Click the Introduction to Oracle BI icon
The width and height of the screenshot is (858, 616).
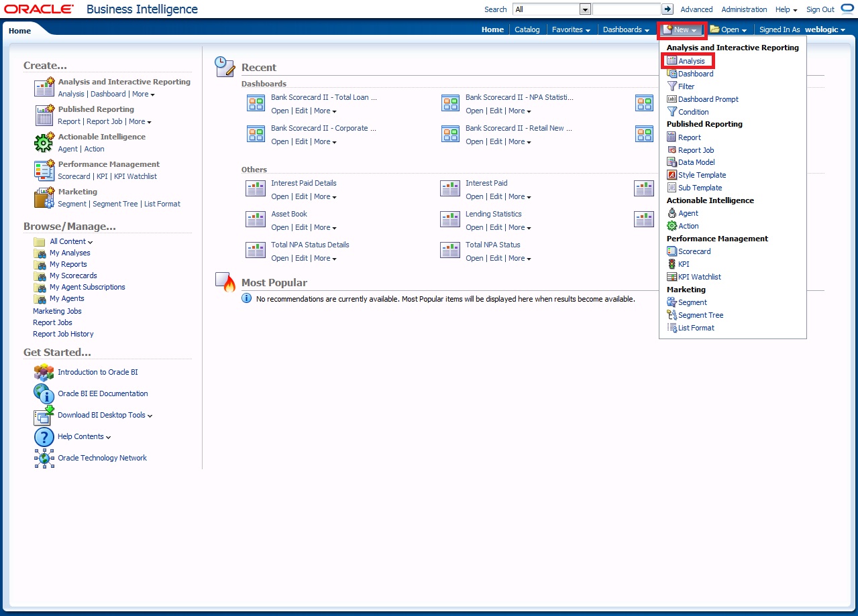44,373
